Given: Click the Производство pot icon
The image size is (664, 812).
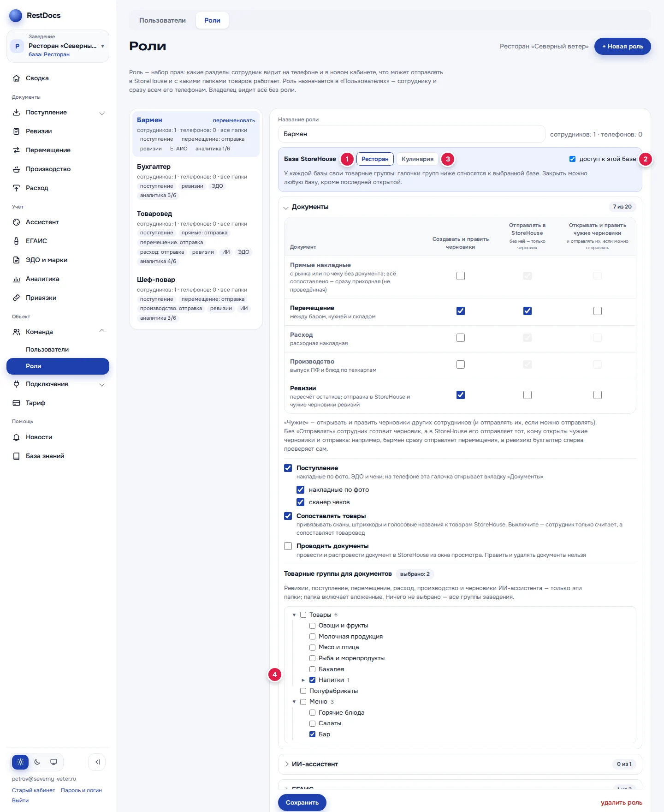Looking at the screenshot, I should point(17,169).
